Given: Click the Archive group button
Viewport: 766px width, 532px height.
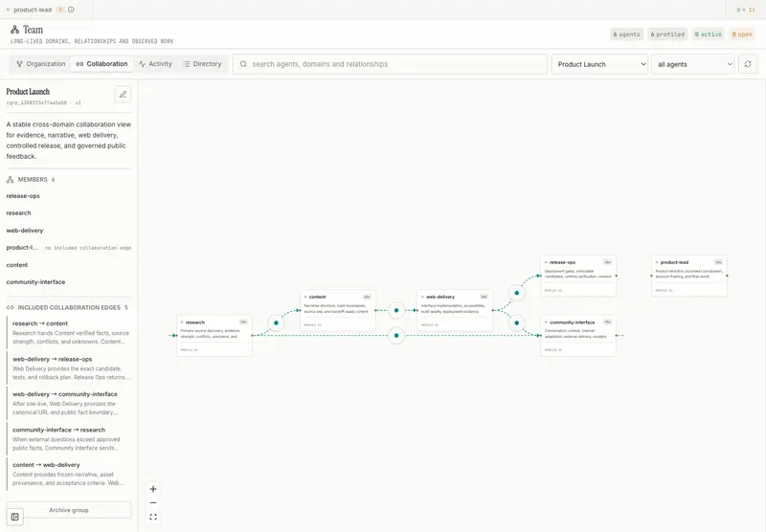Looking at the screenshot, I should click(68, 510).
